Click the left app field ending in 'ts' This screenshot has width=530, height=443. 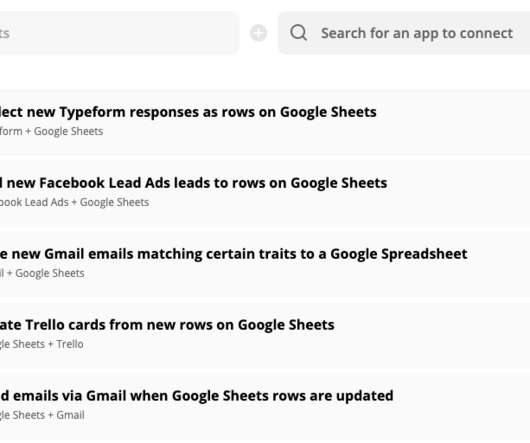[x=119, y=33]
